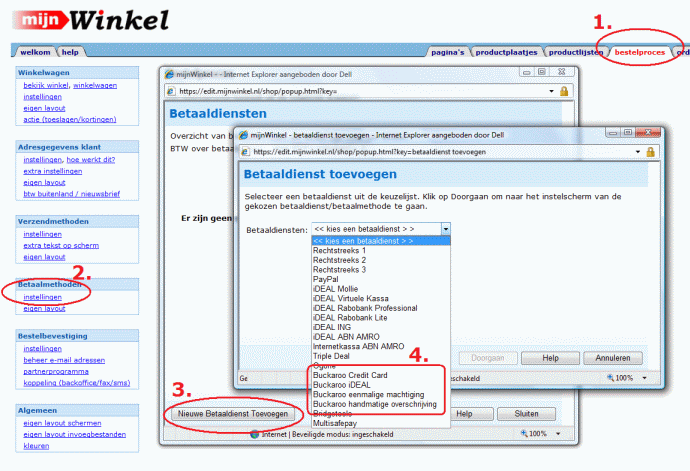Click Nieuwe Betaaldienst Toevoegen button
Image resolution: width=690 pixels, height=471 pixels.
pyautogui.click(x=233, y=414)
